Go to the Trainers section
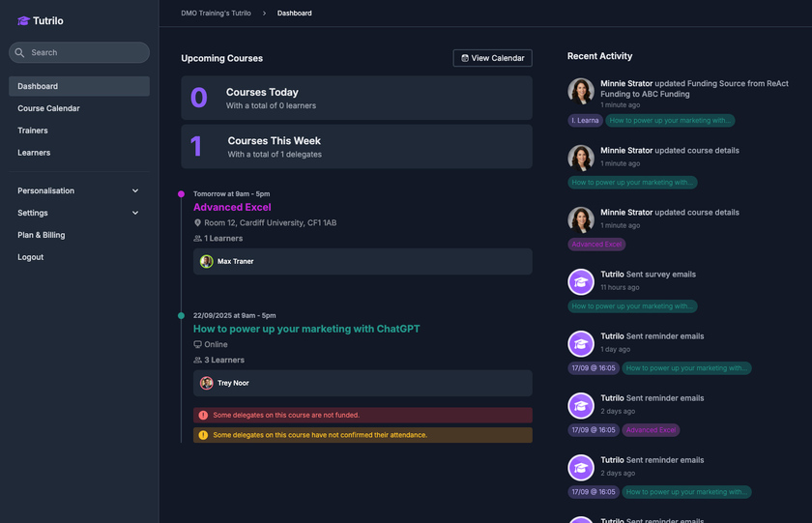 coord(33,131)
